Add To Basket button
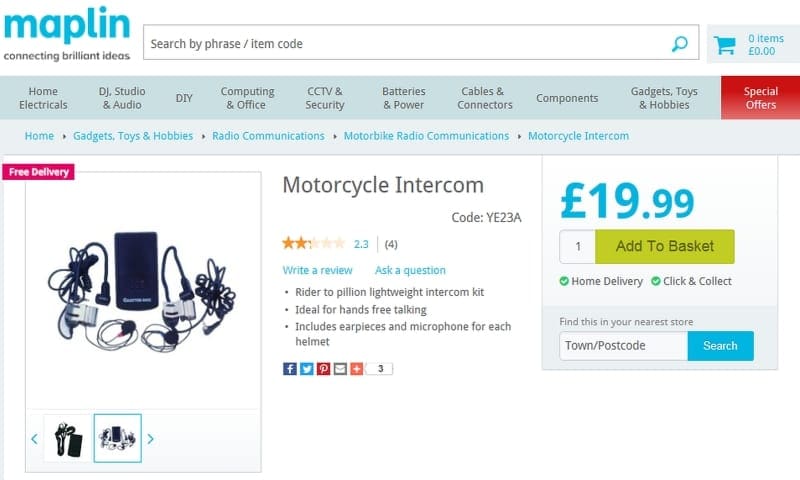Screen dimensions: 800x480 click(665, 246)
